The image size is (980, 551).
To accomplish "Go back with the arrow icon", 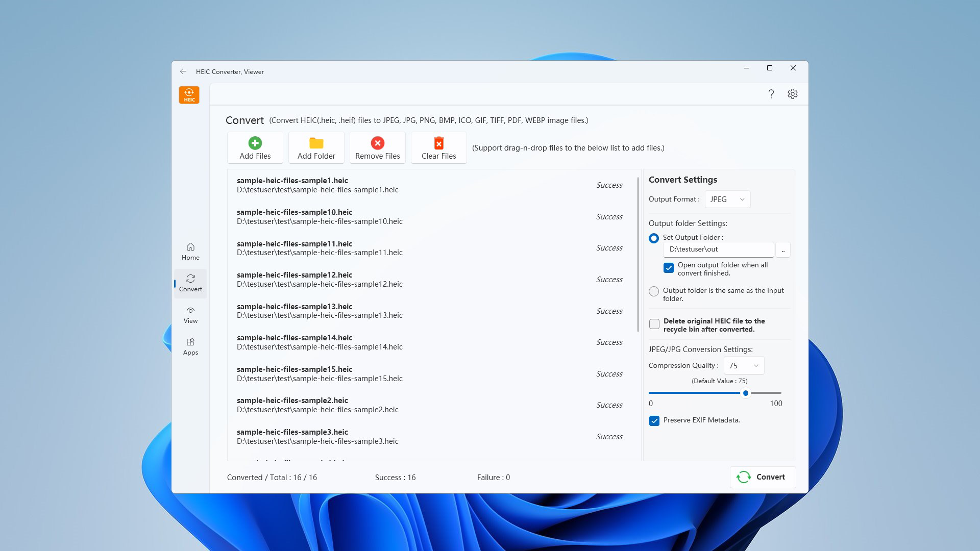I will 183,71.
